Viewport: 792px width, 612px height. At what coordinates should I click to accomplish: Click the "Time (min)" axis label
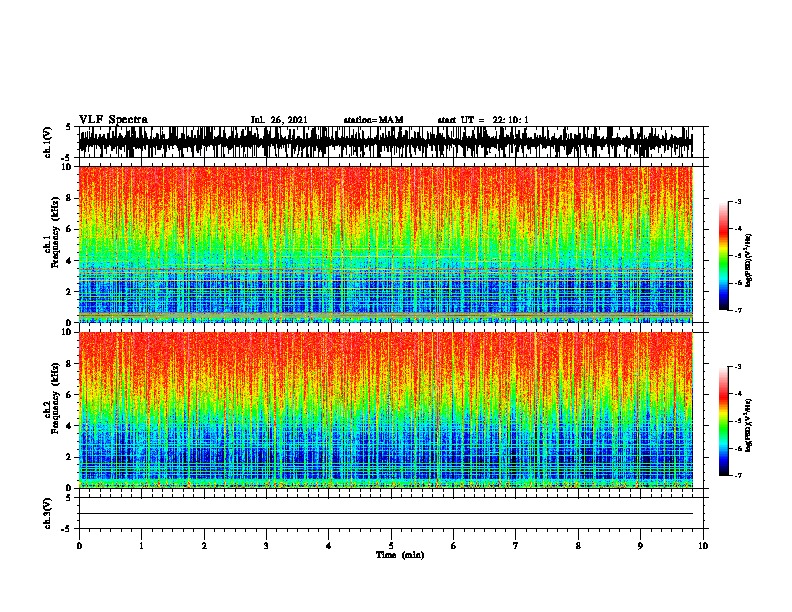400,555
